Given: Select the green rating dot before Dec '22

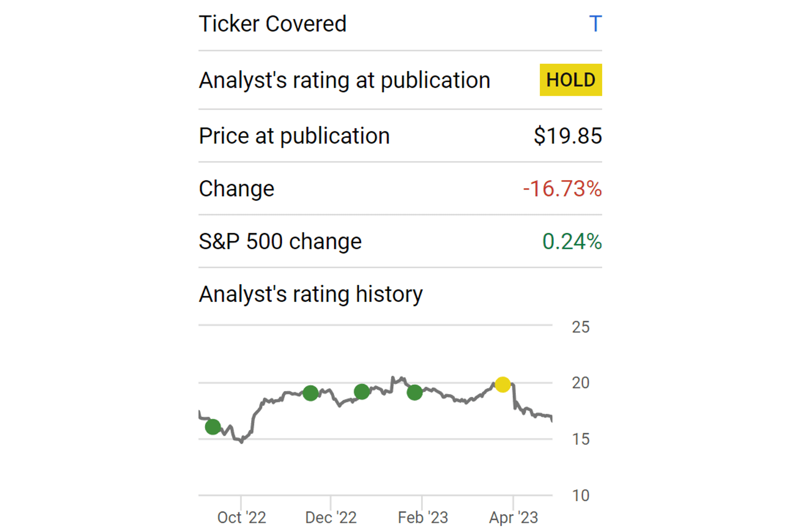Looking at the screenshot, I should [310, 393].
